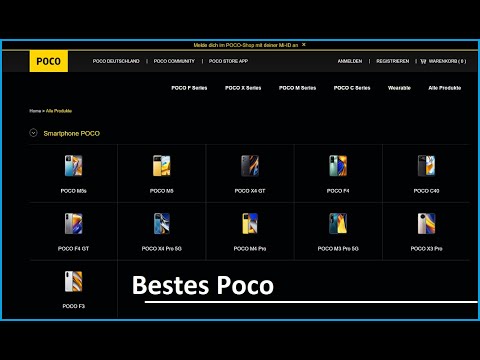The image size is (480, 360).
Task: Click the 'POCO M4 Pro' product name
Action: [x=250, y=249]
